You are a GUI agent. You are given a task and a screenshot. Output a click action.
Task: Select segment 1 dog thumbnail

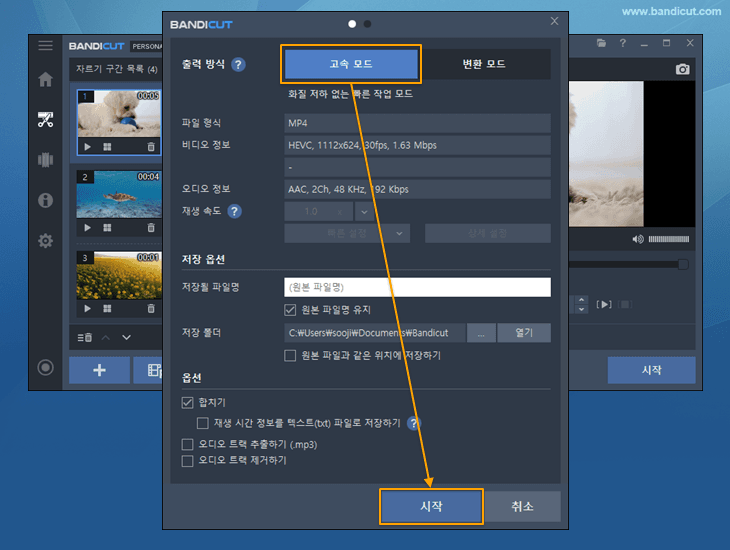[x=119, y=114]
